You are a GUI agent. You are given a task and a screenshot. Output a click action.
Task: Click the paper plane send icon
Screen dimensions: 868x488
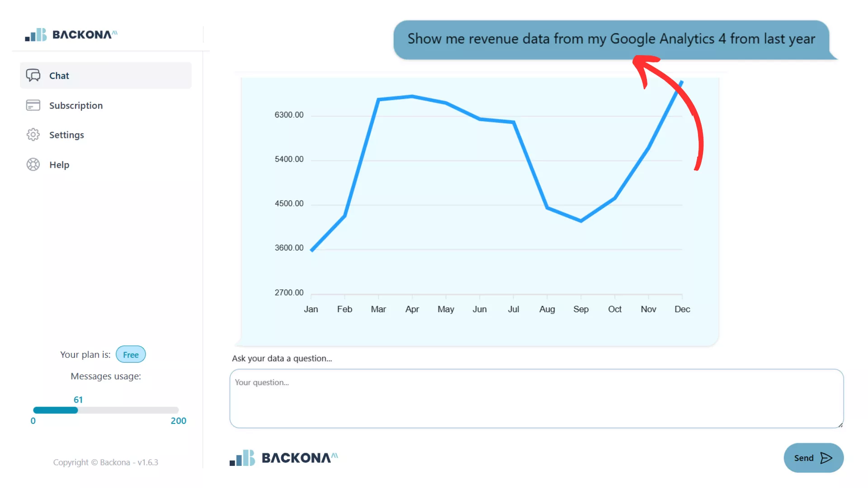[826, 458]
